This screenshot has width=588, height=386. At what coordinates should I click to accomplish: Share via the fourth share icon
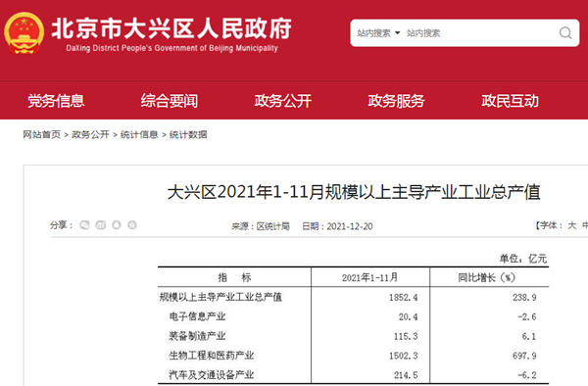(132, 225)
